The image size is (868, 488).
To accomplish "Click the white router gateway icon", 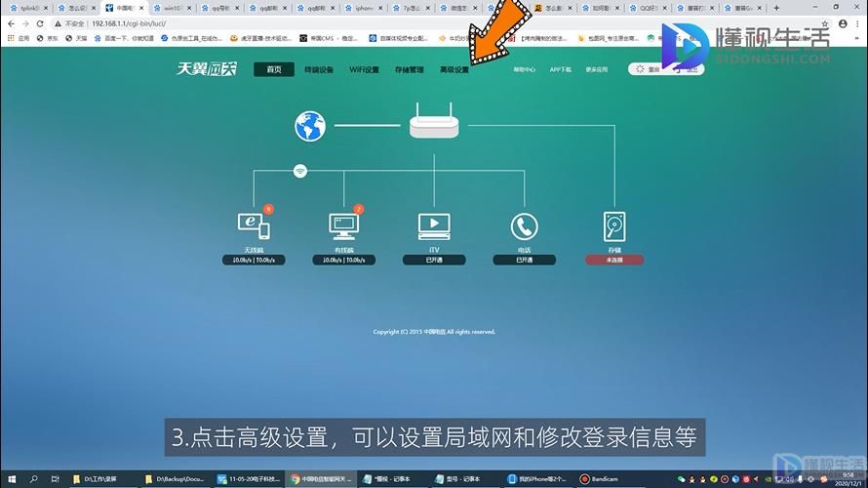I will pos(434,121).
